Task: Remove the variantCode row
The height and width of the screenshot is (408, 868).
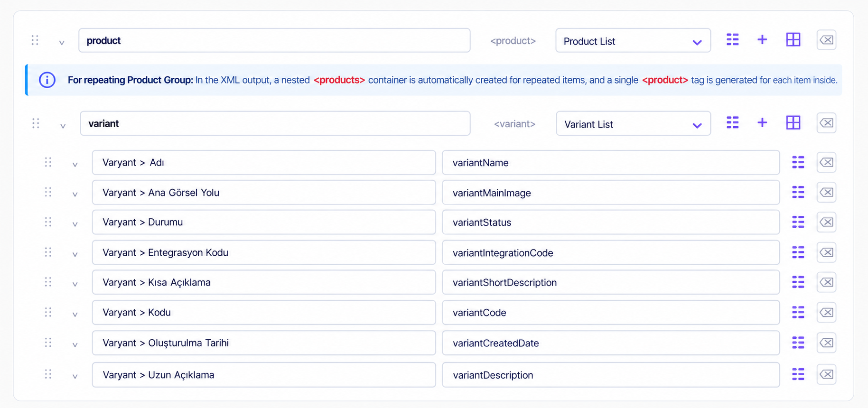Action: pos(826,312)
